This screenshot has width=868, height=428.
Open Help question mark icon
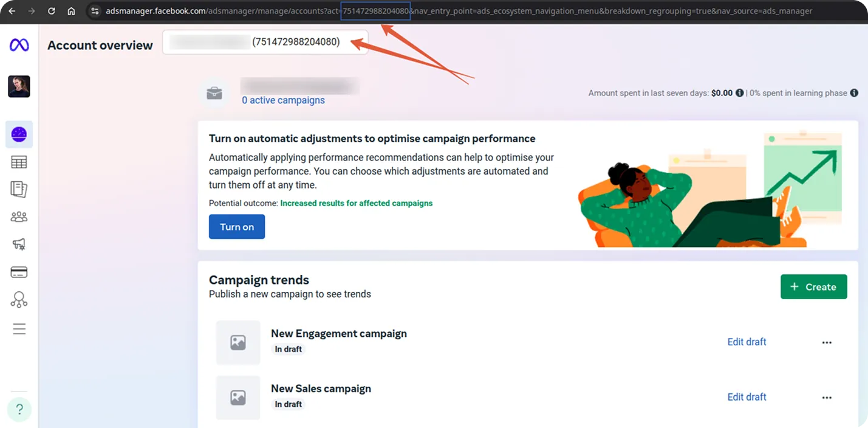(x=19, y=409)
